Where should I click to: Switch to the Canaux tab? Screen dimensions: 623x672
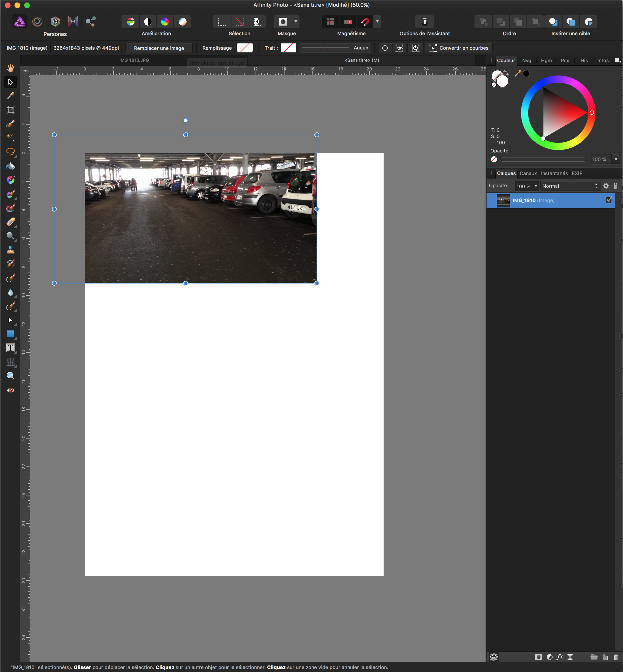528,173
